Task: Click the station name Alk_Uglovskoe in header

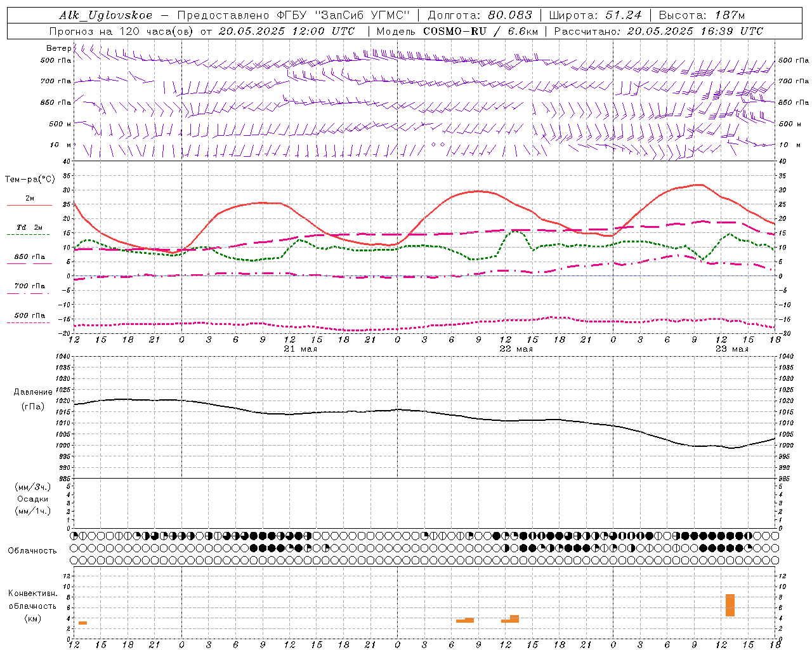Action: (x=106, y=15)
